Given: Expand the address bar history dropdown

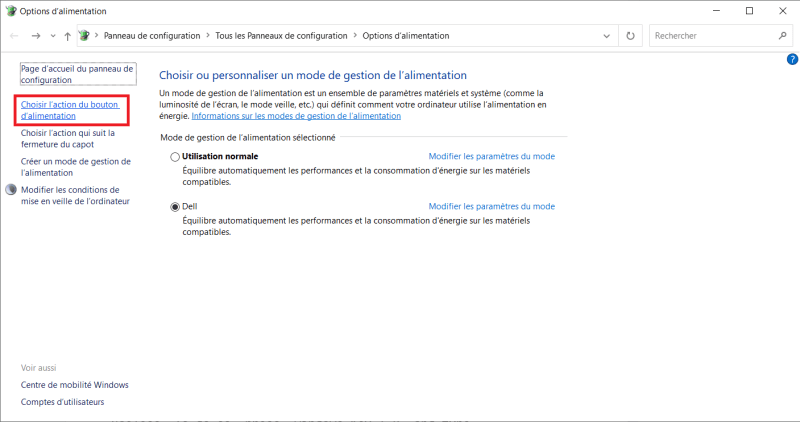Looking at the screenshot, I should click(x=607, y=36).
